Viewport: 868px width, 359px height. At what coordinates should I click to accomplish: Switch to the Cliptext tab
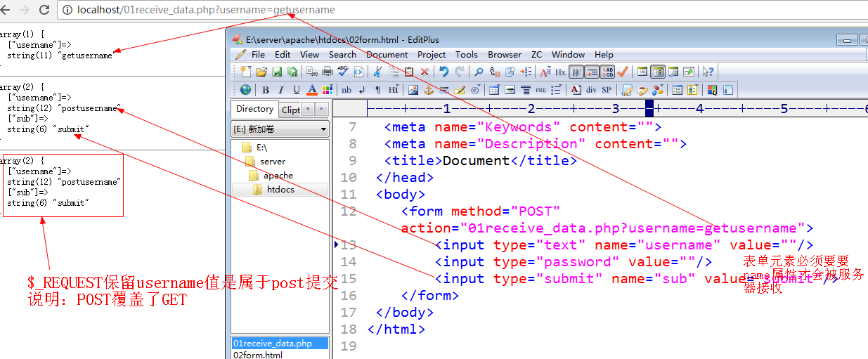pyautogui.click(x=291, y=110)
